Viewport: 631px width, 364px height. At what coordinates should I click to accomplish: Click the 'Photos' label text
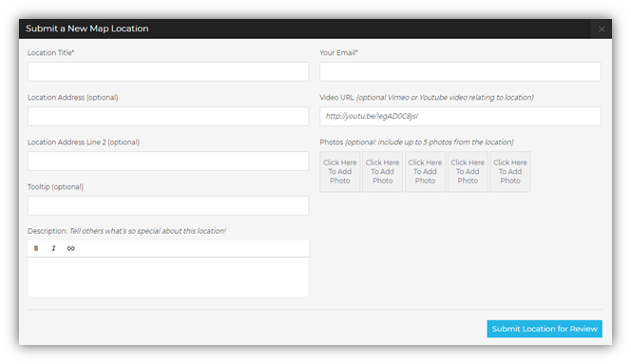(x=332, y=143)
